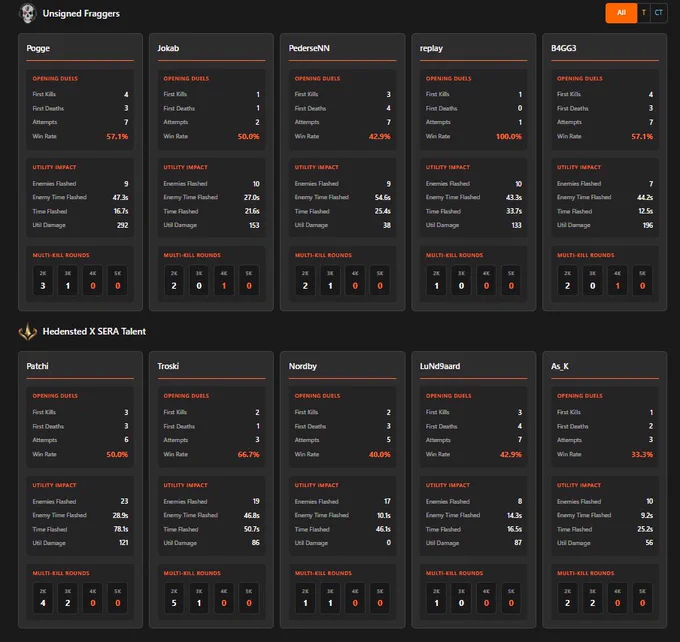Select player name Nordby
The image size is (680, 642).
click(x=303, y=366)
